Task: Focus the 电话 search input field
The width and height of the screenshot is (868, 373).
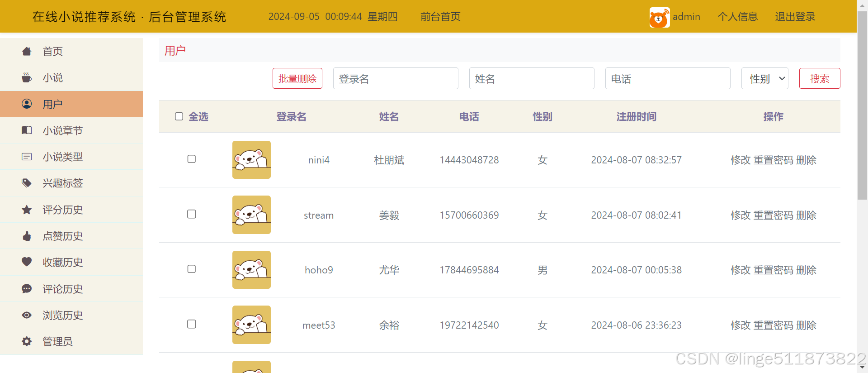Action: (668, 78)
